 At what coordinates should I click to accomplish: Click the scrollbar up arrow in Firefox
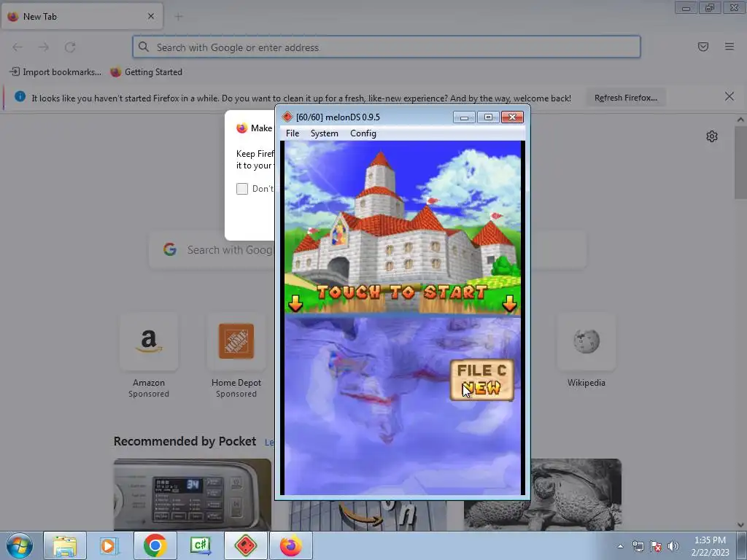pyautogui.click(x=740, y=120)
